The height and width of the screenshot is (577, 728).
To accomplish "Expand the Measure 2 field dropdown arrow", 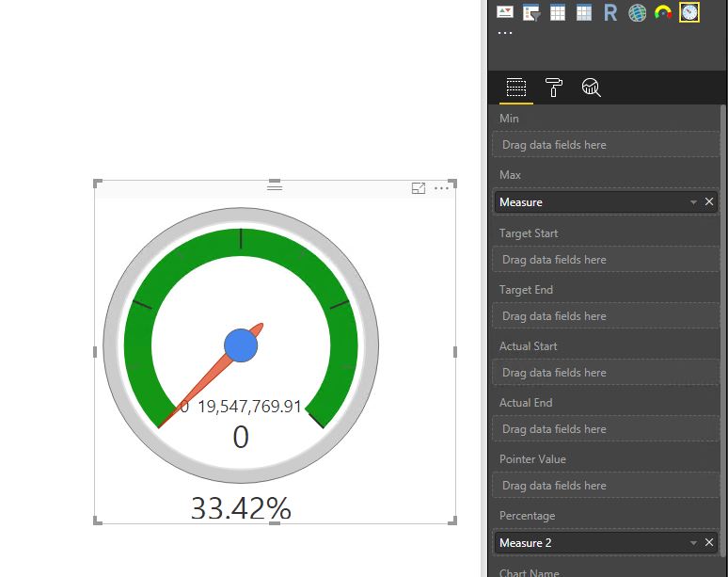I will [x=693, y=543].
